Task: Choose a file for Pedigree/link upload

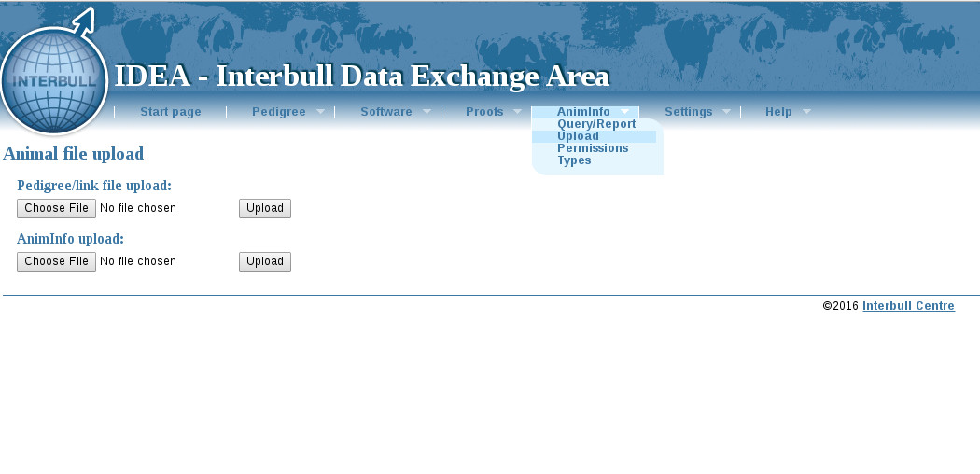Action: (x=56, y=208)
